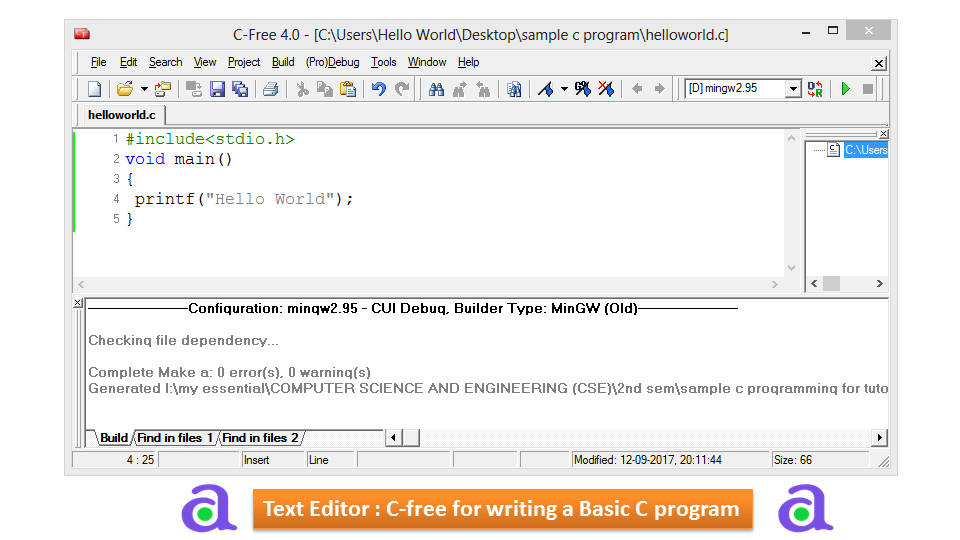Create a new file with the New icon
The image size is (960, 540).
coord(94,89)
